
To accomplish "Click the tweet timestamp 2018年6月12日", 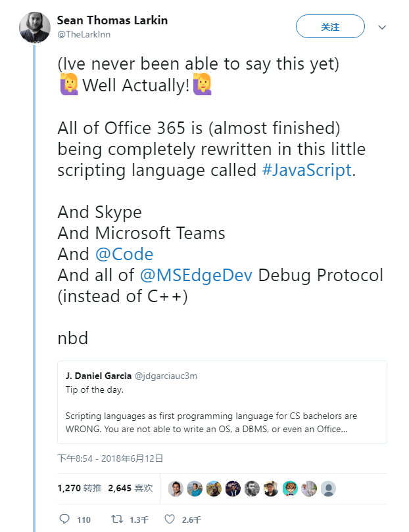I will click(110, 458).
